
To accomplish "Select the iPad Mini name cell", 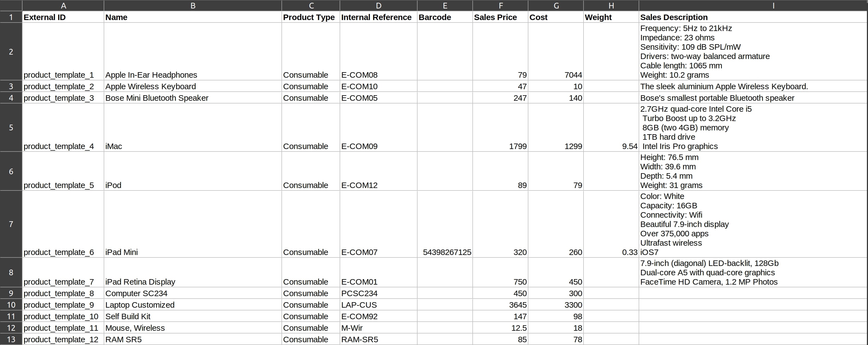I will pos(193,224).
